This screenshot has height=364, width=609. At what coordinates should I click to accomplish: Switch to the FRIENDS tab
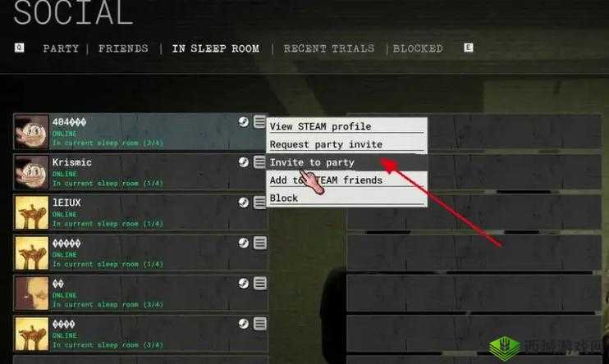(123, 48)
